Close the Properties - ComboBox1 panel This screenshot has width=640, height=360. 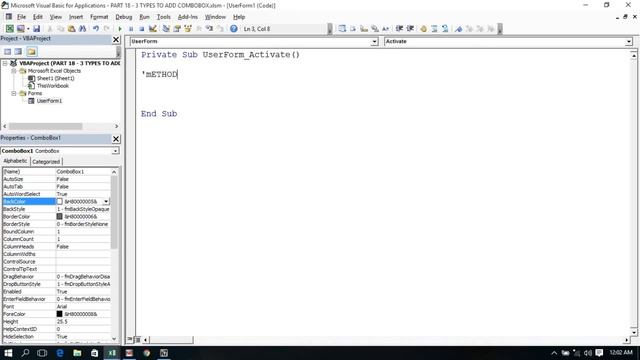(116, 139)
